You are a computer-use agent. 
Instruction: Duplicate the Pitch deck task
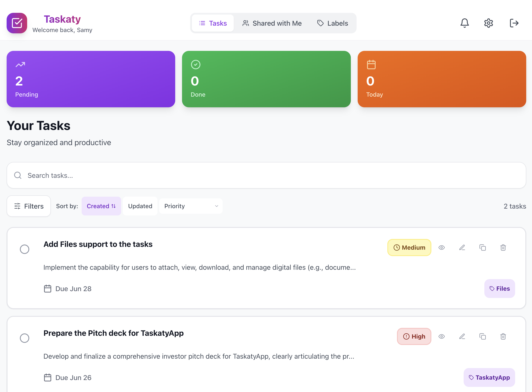[482, 336]
